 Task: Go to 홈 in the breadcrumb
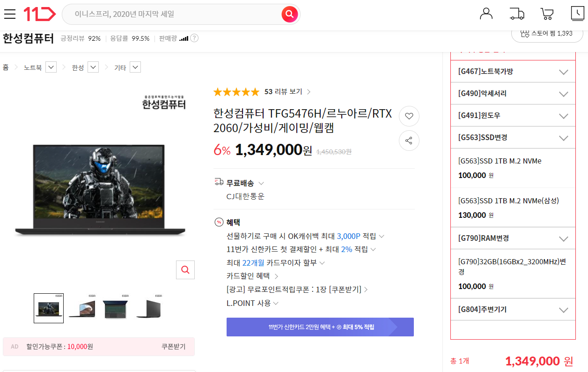6,67
